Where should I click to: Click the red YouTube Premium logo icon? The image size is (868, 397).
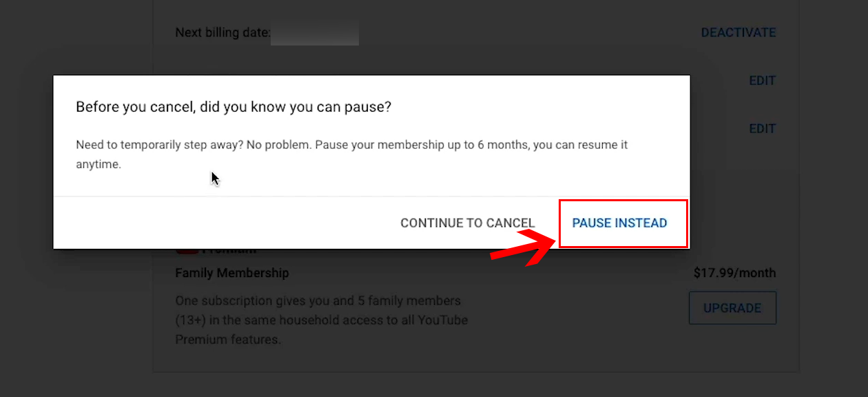click(x=187, y=252)
